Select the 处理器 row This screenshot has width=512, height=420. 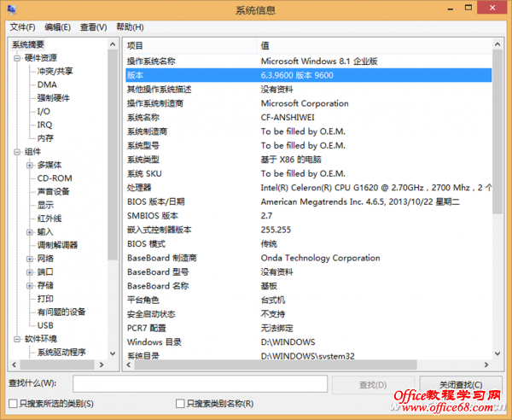(309, 188)
